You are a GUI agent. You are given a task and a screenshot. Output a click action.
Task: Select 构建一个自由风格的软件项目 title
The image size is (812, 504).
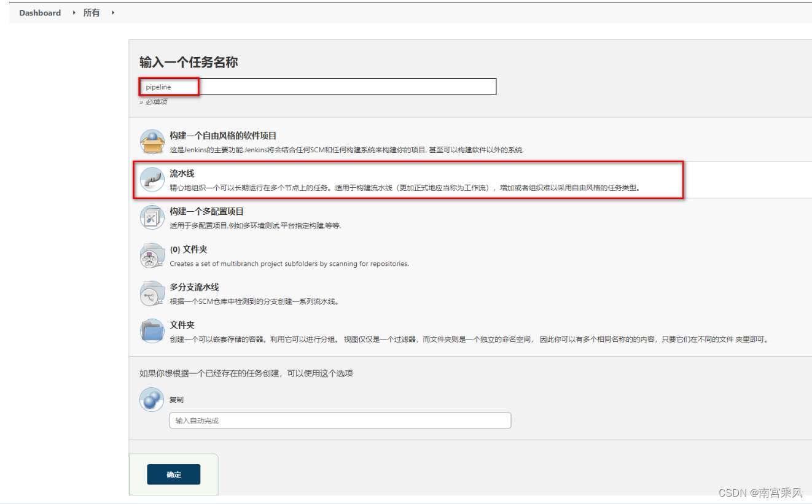(223, 136)
